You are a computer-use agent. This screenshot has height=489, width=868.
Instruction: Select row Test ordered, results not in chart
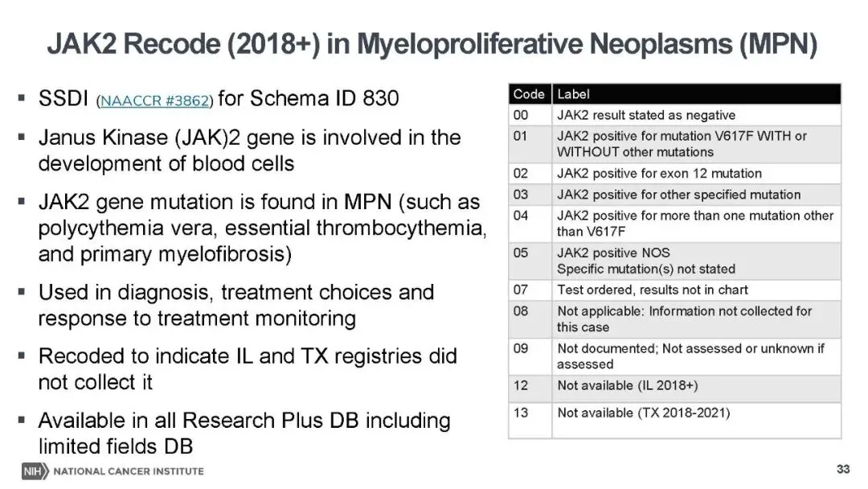click(675, 290)
